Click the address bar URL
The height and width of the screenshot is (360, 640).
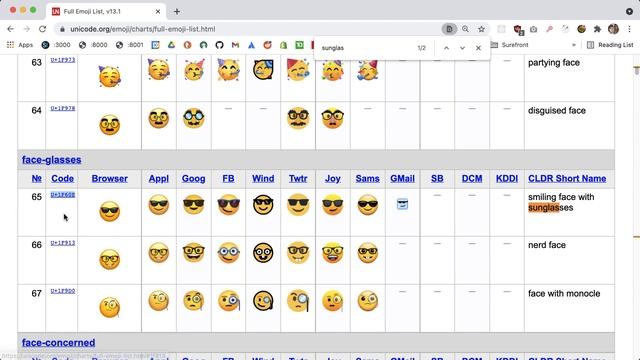click(142, 29)
